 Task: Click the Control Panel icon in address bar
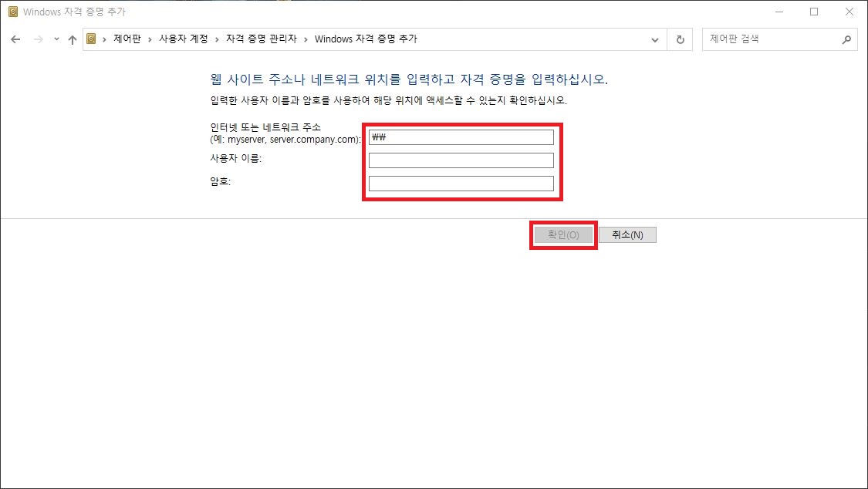[91, 39]
